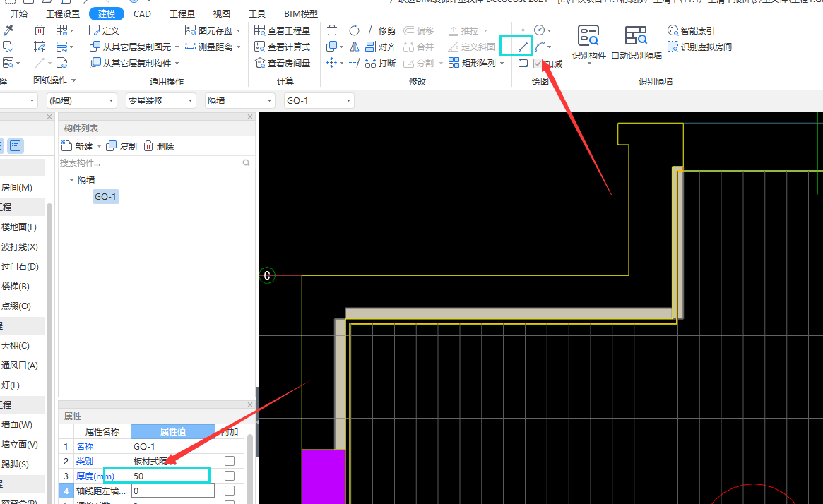The height and width of the screenshot is (504, 823).
Task: Select the mirror tool icon
Action: click(x=355, y=47)
